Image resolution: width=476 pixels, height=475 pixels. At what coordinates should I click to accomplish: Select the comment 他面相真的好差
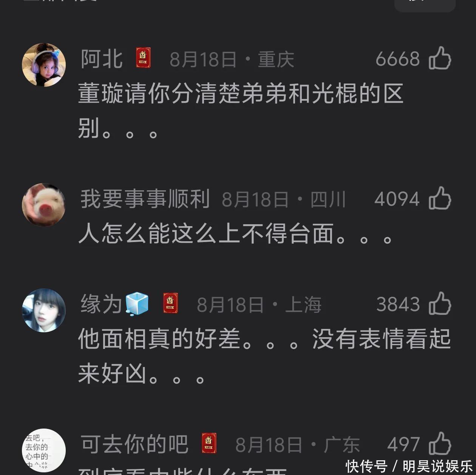(x=264, y=356)
